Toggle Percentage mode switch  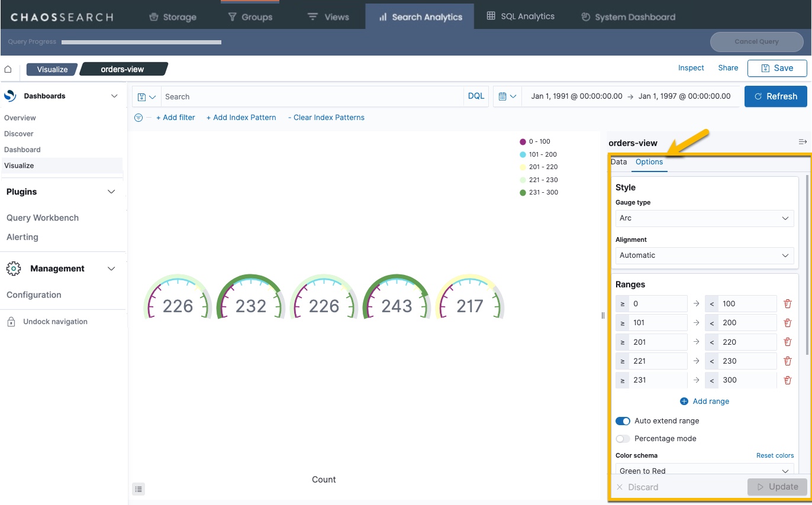pos(623,439)
